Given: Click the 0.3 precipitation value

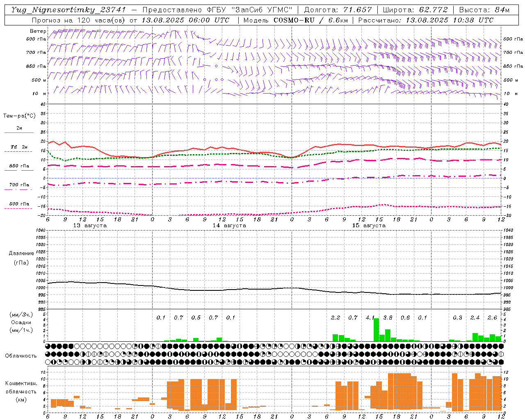Looking at the screenshot, I should (457, 318).
